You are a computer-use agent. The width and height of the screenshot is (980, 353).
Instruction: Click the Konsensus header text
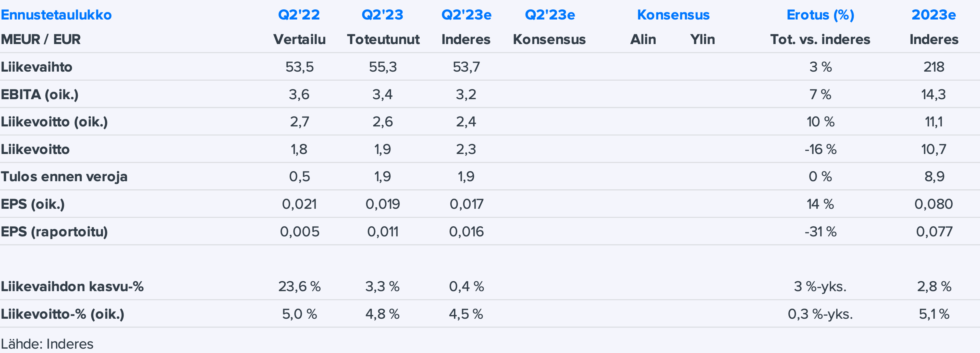(x=673, y=15)
